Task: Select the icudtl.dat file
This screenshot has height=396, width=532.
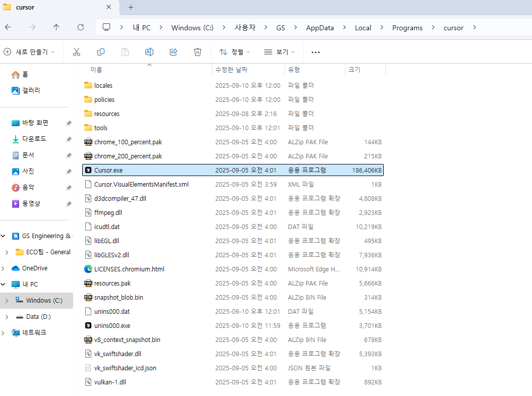Action: (x=233, y=227)
